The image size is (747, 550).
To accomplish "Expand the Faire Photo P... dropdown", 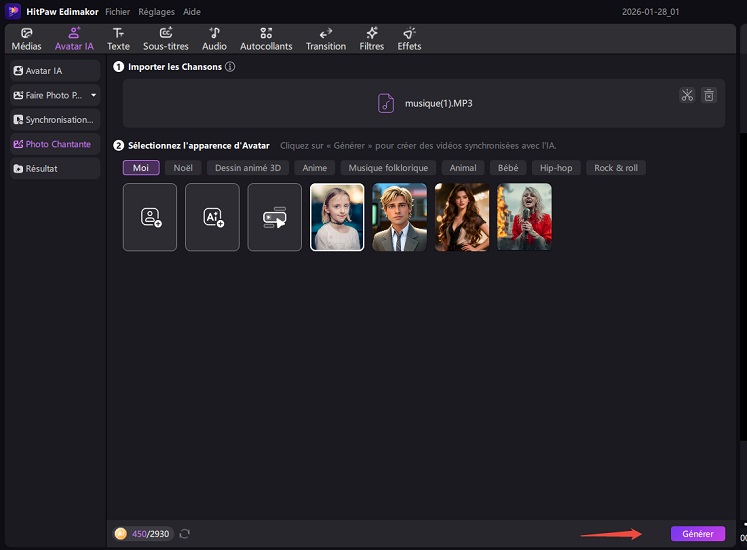I will (x=93, y=95).
